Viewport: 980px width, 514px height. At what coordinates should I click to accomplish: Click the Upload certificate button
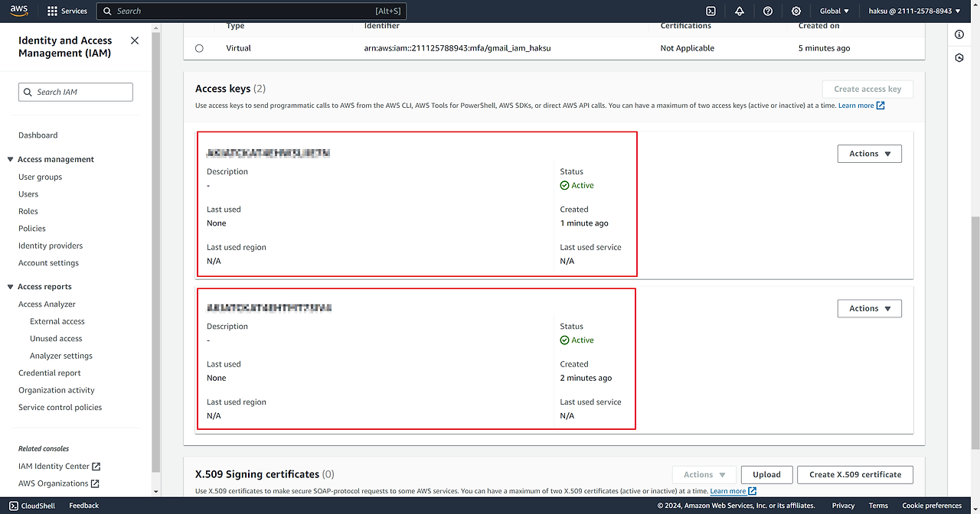[766, 474]
